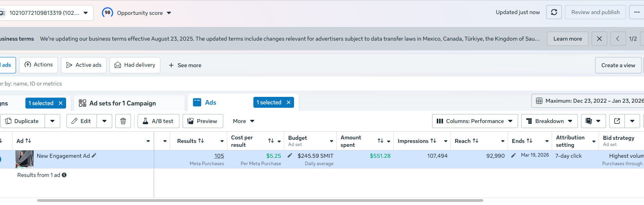Expand the Columns: Performance dropdown
Viewport: 644px width, 205px height.
475,121
